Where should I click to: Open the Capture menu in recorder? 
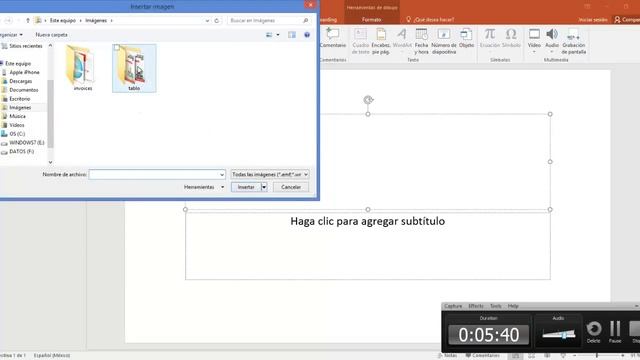tap(453, 306)
